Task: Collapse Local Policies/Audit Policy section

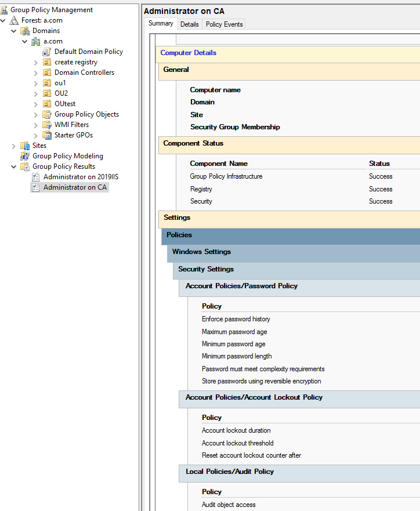Action: [299, 473]
